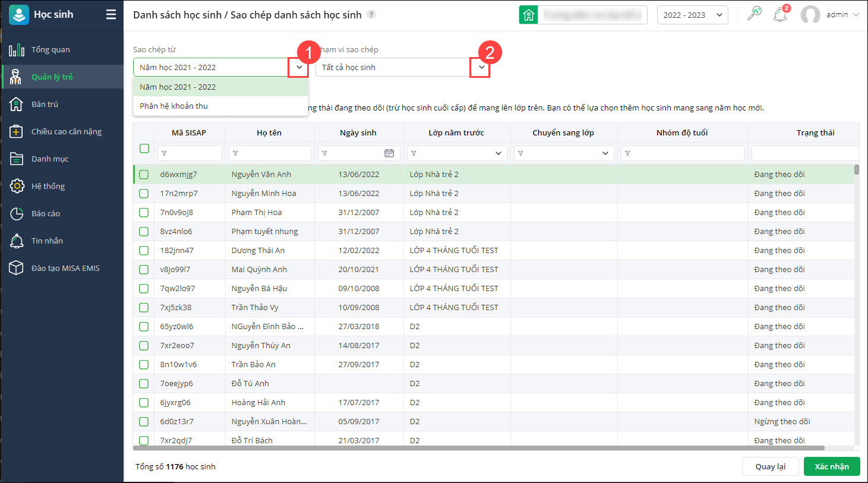Open the Tổng quan menu item
The image size is (868, 483).
tap(62, 49)
